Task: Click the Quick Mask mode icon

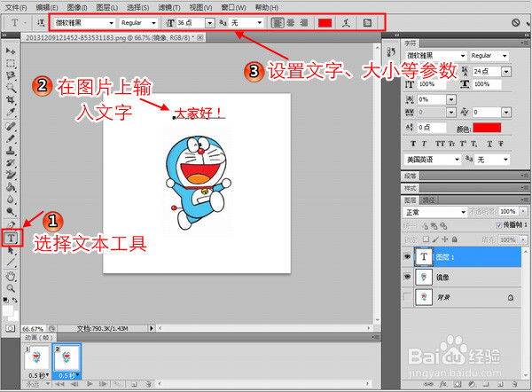Action: [x=10, y=328]
